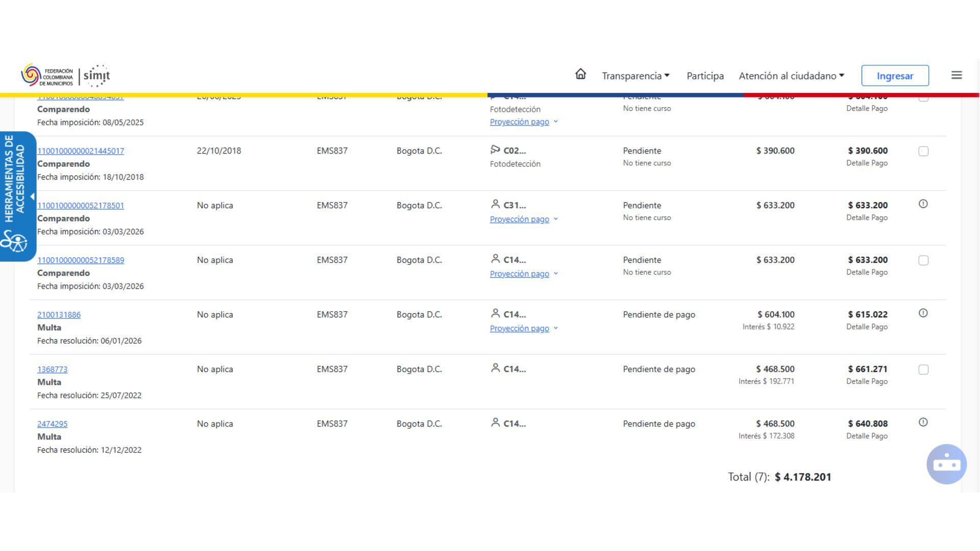Select checkbox for comparendo 11001000000052178589
Image resolution: width=980 pixels, height=551 pixels.
tap(923, 261)
